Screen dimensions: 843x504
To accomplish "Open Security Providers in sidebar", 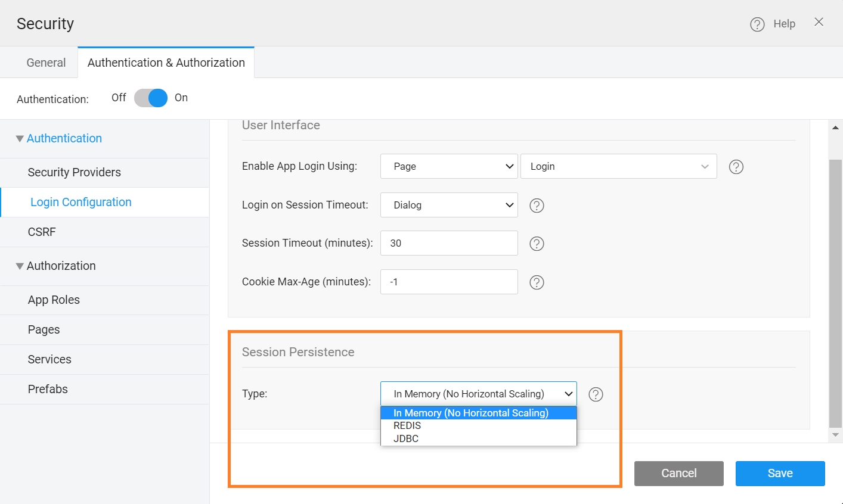I will coord(75,172).
